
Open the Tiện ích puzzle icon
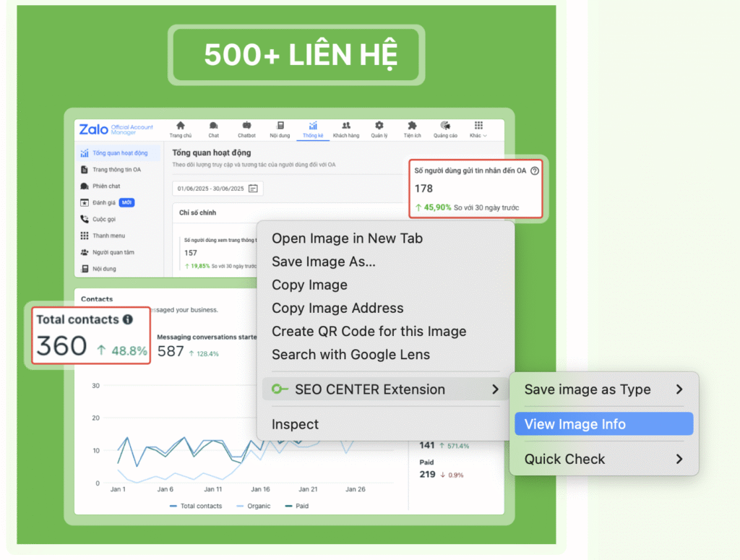[413, 126]
